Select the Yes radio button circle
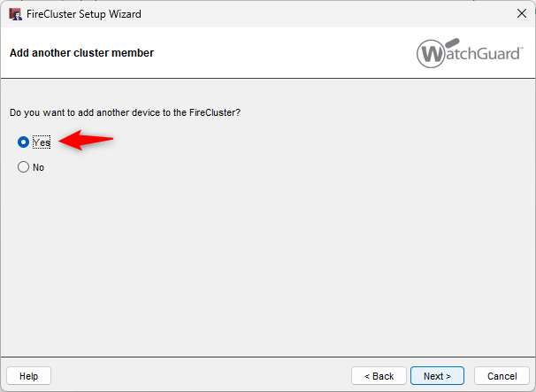 pos(23,142)
